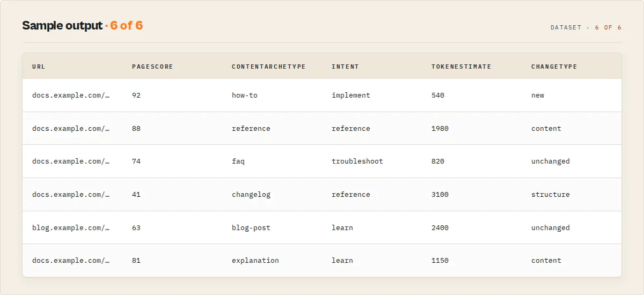
Task: Click the CONTENTARCHETYPE column header
Action: pyautogui.click(x=269, y=67)
